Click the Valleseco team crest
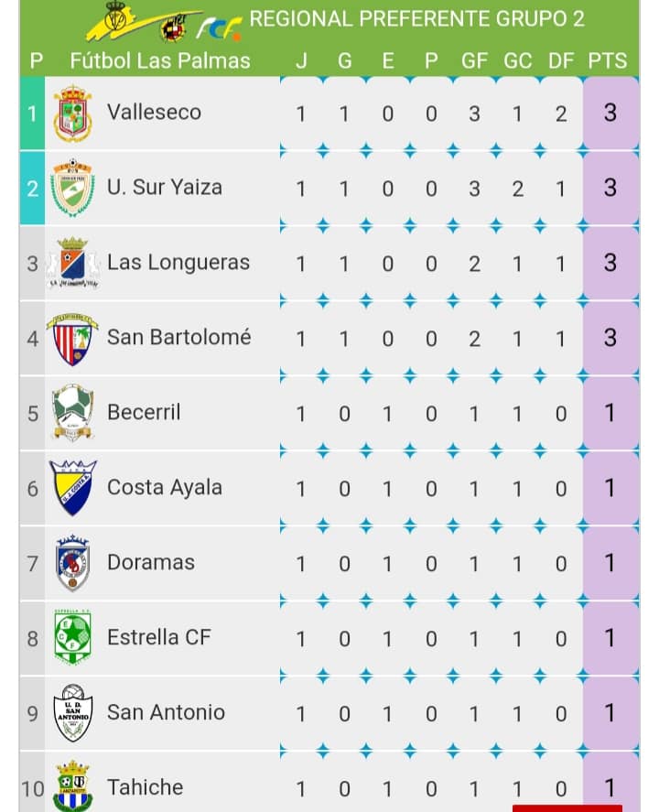 [73, 114]
